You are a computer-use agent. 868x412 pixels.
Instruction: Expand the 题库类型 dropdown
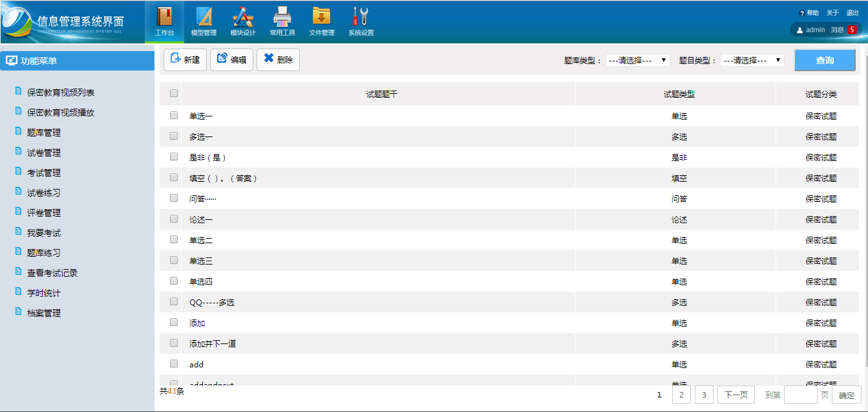pos(637,60)
